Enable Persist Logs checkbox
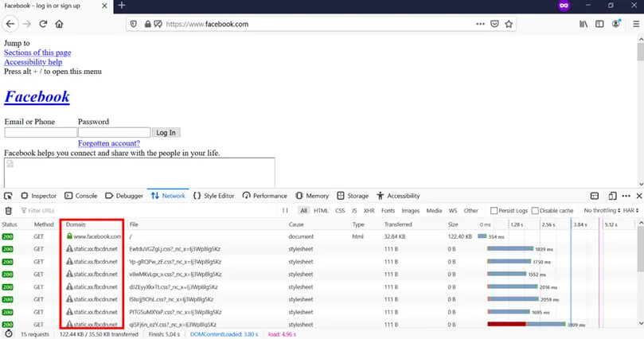The height and width of the screenshot is (339, 644). [494, 211]
